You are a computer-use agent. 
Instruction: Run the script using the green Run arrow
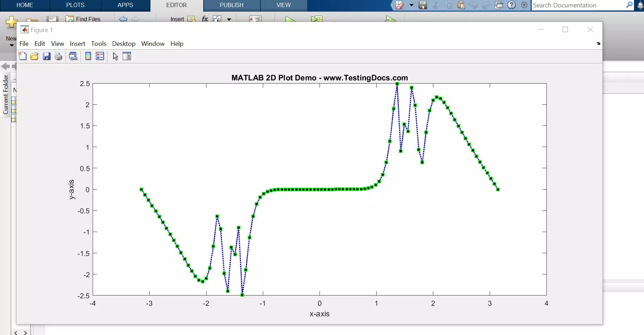pyautogui.click(x=290, y=19)
